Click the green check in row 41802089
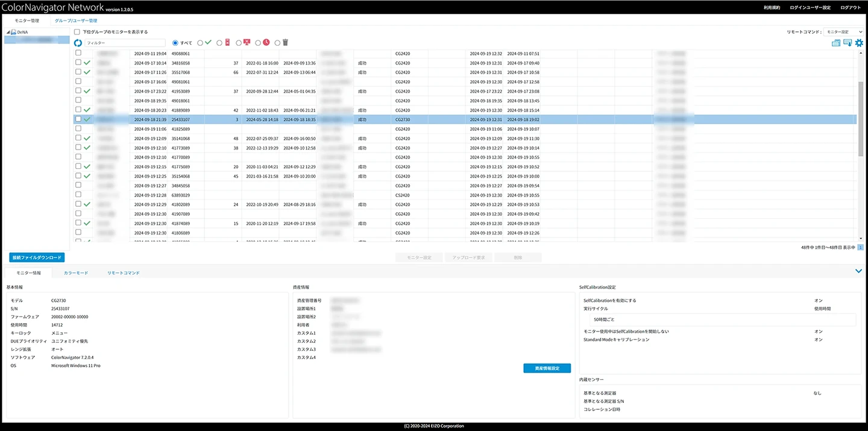The image size is (868, 431). point(87,204)
